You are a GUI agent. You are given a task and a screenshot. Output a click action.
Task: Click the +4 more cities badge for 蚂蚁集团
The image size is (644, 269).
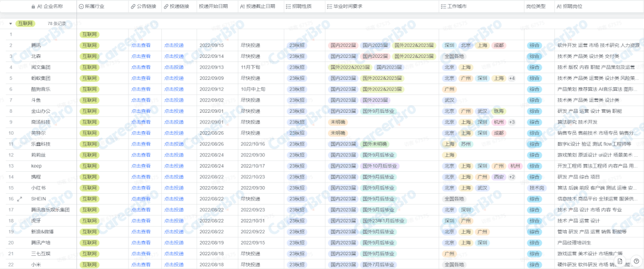pyautogui.click(x=512, y=78)
